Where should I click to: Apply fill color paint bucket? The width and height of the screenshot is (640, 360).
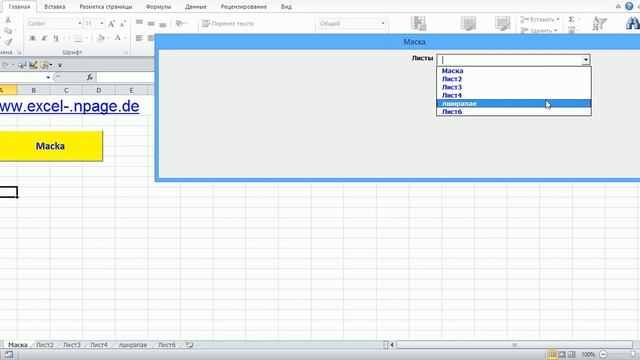(x=101, y=38)
